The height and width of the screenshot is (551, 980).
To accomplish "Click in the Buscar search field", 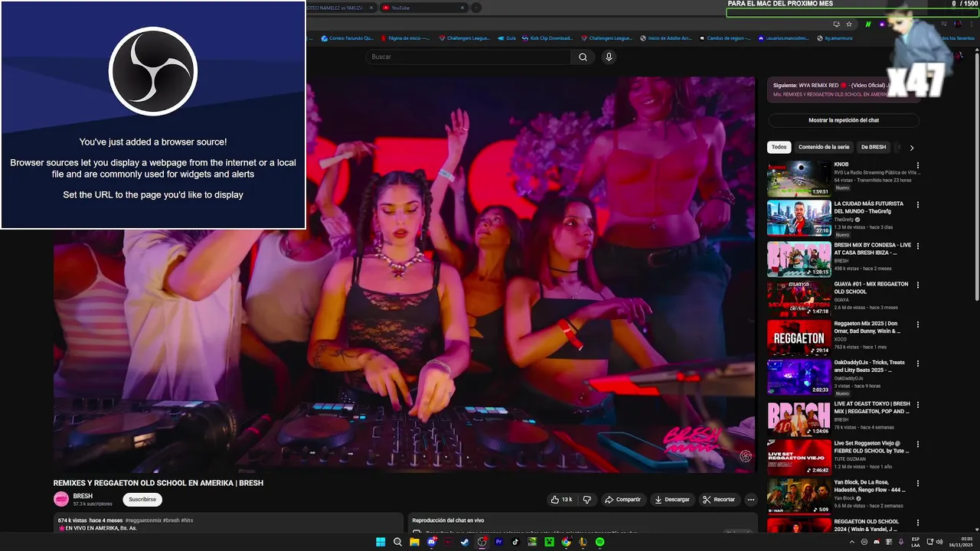I will (469, 57).
